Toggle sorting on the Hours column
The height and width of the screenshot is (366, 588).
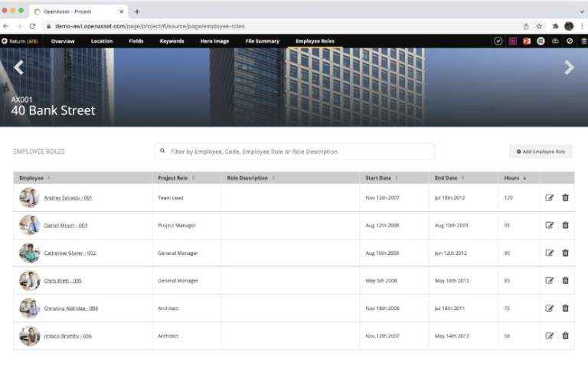point(511,178)
